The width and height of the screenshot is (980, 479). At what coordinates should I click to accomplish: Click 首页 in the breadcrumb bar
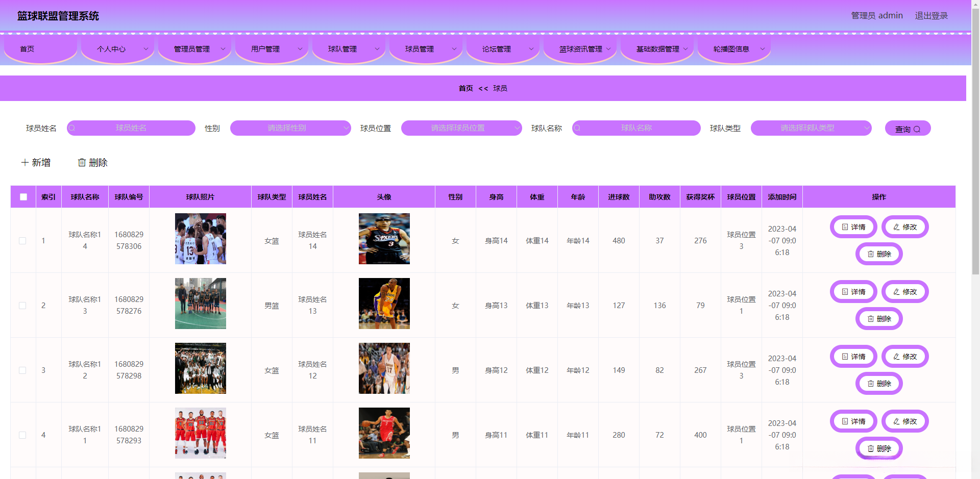465,88
